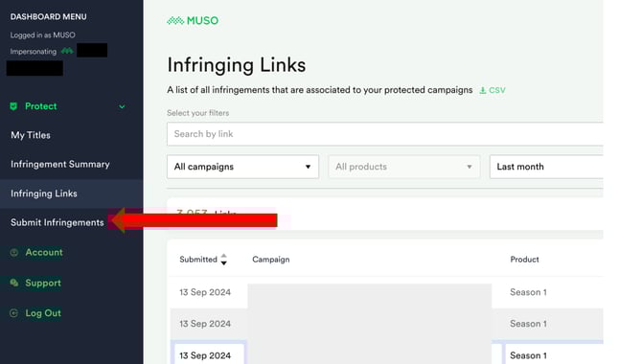Click the Support chat icon

pos(14,283)
